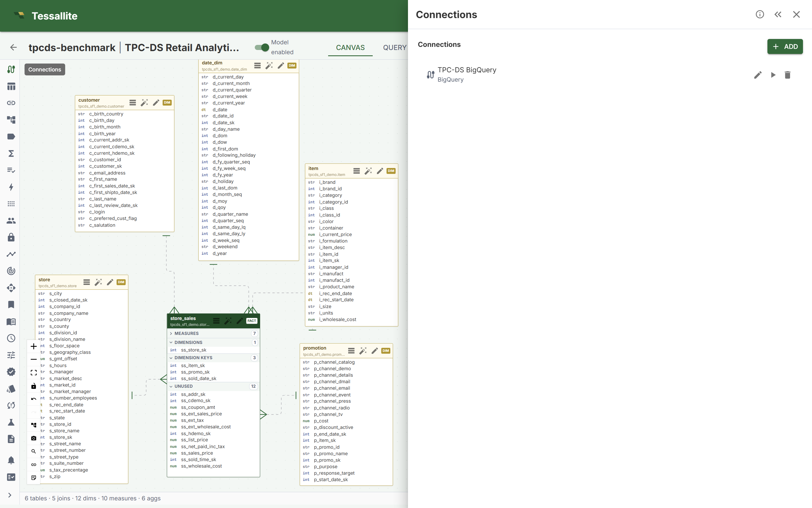812x508 pixels.
Task: Close the Connections panel
Action: coord(796,14)
